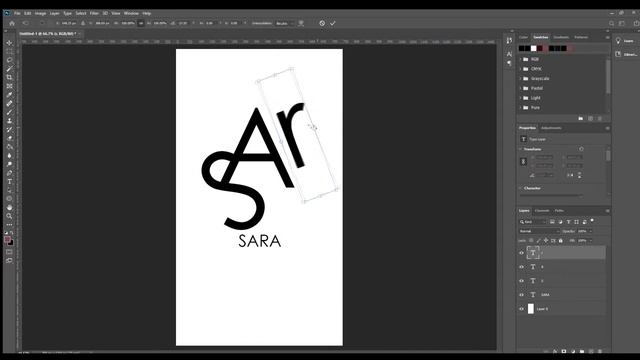Pick the dark red recent swatch
This screenshot has width=640, height=360.
[x=540, y=49]
